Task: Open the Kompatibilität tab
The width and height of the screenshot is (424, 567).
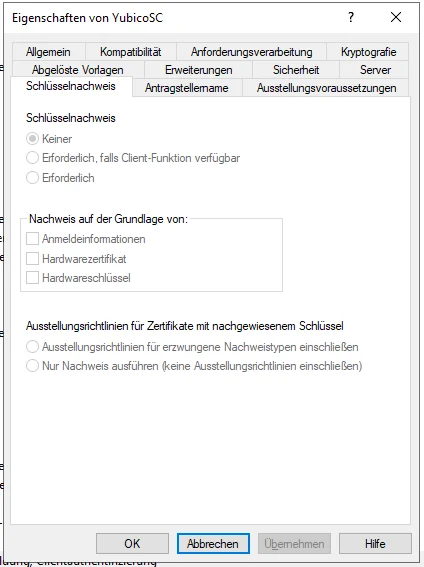Action: click(x=130, y=52)
